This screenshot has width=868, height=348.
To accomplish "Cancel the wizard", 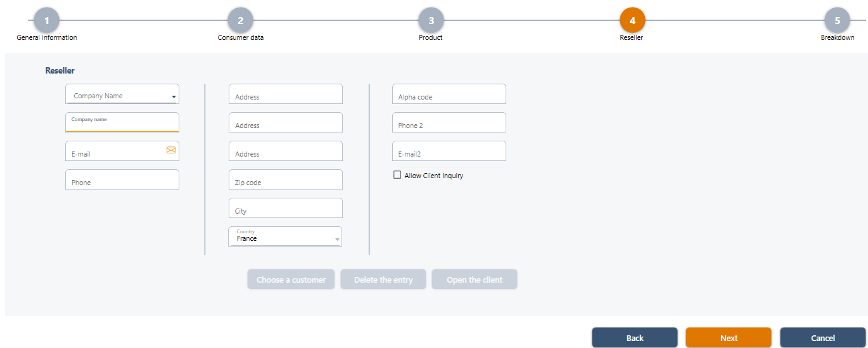I will point(823,338).
